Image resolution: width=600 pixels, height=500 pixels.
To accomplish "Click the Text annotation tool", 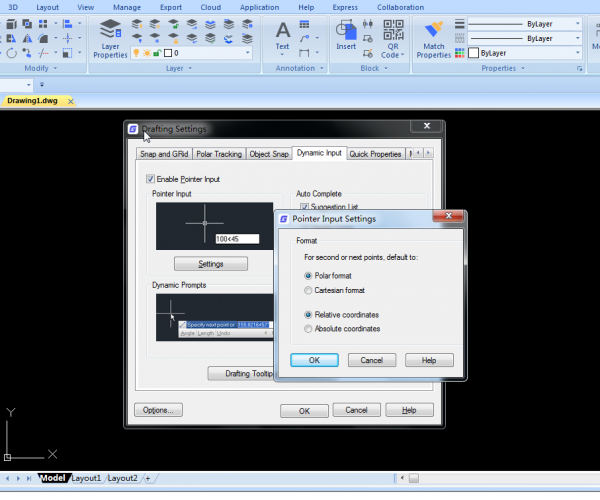I will coord(282,38).
